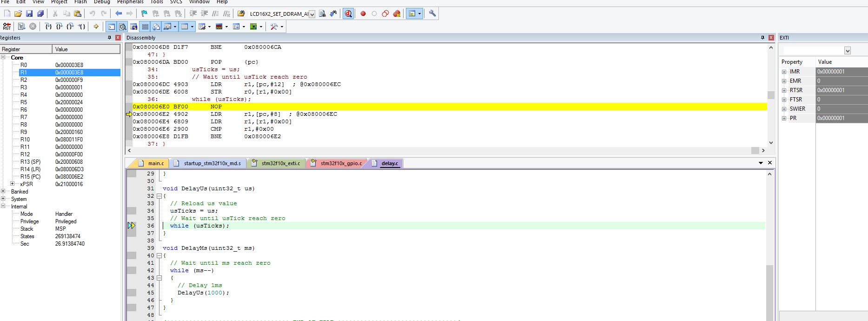
Task: Open the Toolbox dropdown arrow
Action: tap(282, 27)
